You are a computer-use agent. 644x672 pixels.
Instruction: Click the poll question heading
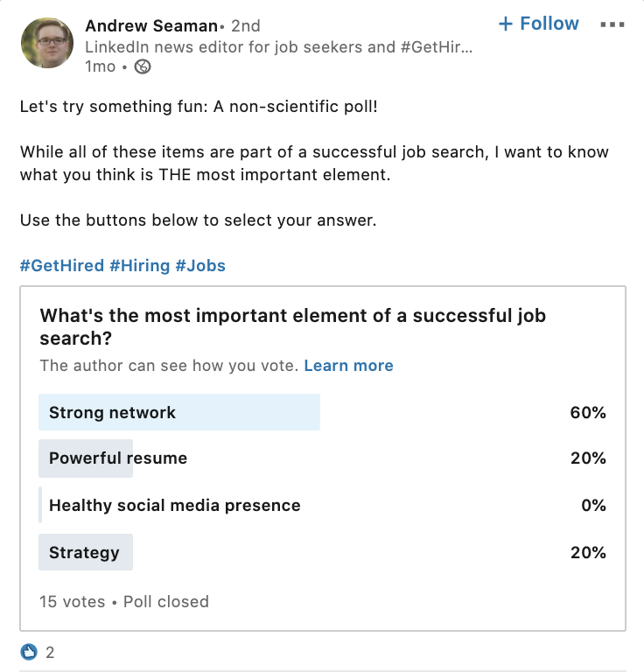click(x=293, y=326)
